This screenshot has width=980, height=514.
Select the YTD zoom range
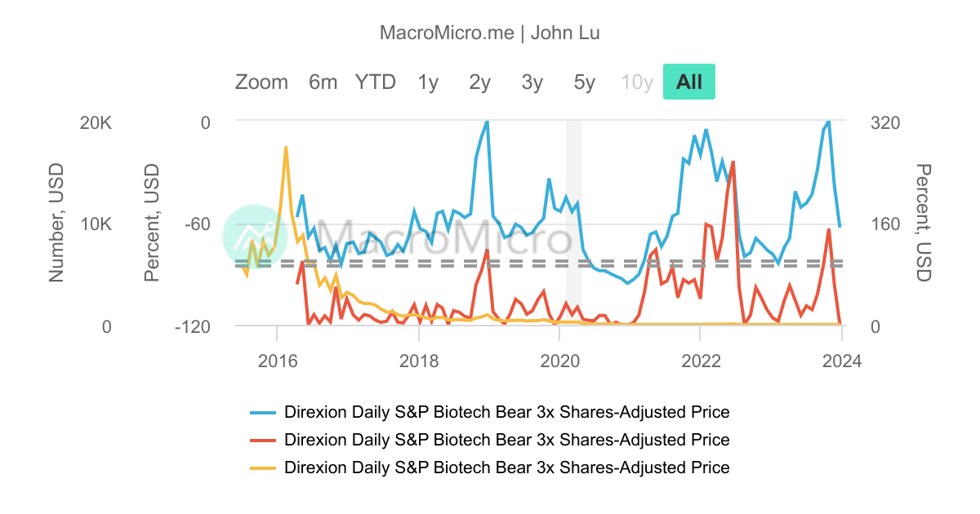click(375, 82)
